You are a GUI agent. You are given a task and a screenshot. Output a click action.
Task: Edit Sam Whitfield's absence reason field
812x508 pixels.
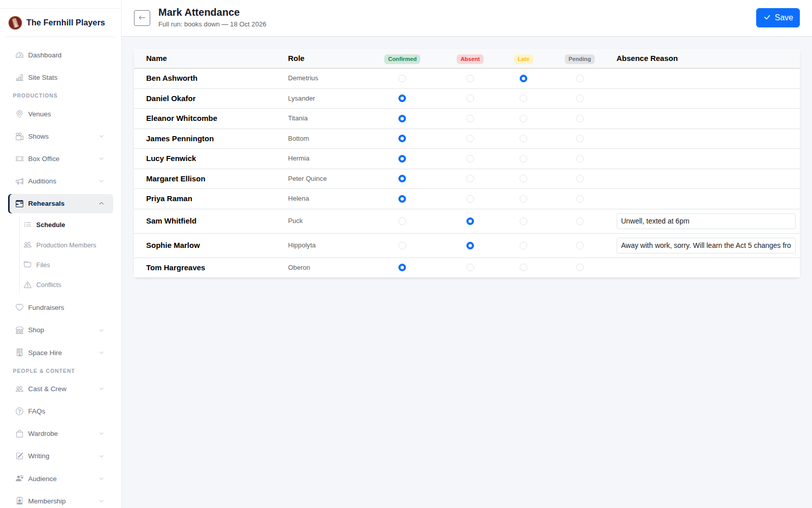pos(706,221)
